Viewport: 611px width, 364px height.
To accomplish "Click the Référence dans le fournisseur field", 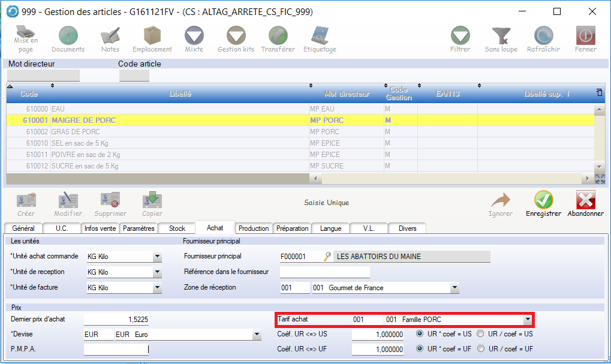I will point(324,272).
